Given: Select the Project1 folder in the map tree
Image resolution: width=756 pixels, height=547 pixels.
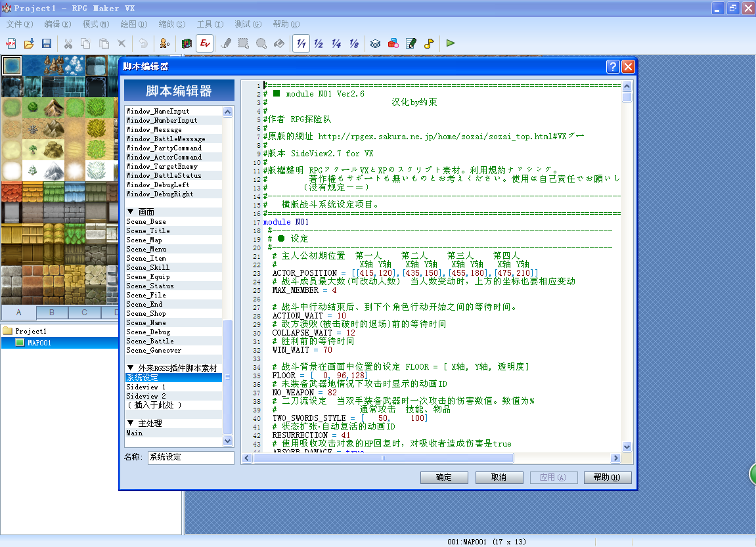Looking at the screenshot, I should (x=31, y=331).
